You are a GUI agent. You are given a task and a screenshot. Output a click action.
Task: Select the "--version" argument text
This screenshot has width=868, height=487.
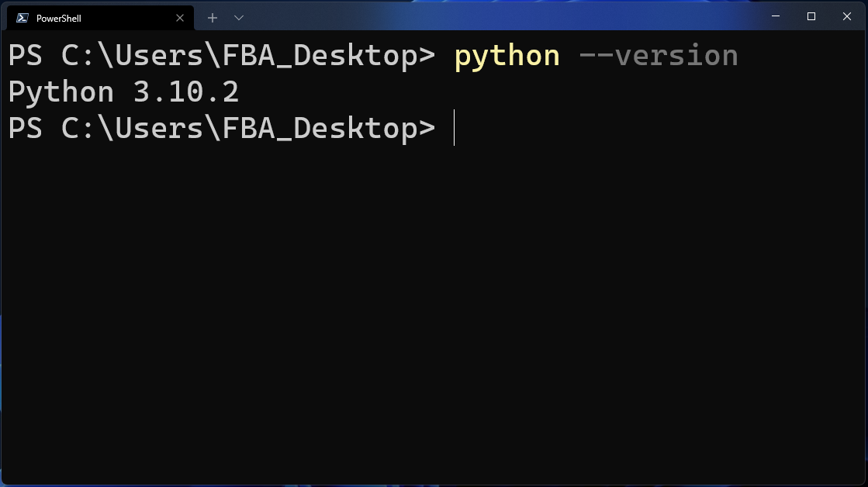coord(658,54)
